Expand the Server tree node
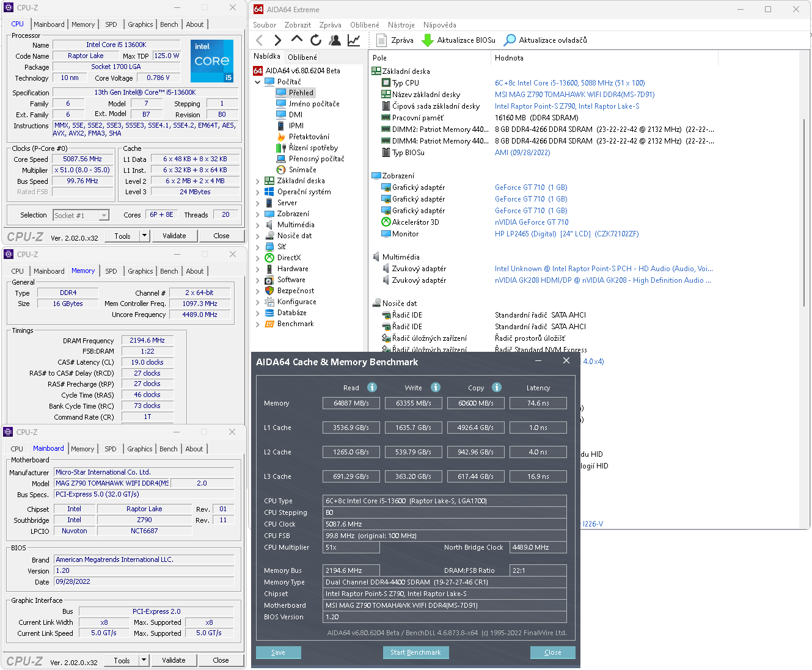 [x=258, y=203]
